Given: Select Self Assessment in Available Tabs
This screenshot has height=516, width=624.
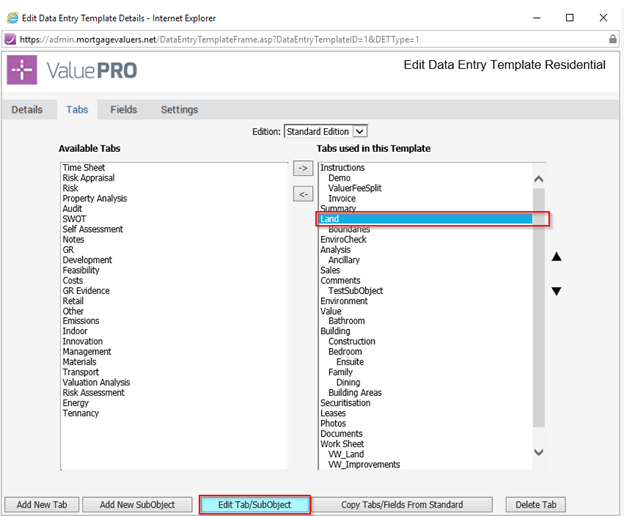Looking at the screenshot, I should click(x=93, y=229).
